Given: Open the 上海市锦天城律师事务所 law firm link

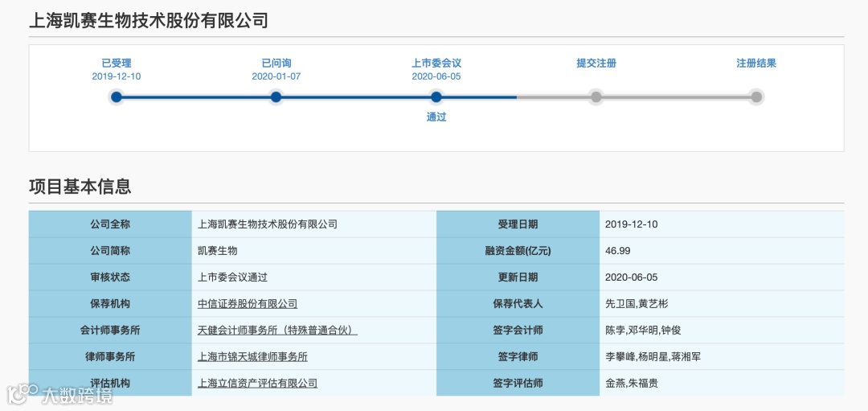Looking at the screenshot, I should point(252,357).
